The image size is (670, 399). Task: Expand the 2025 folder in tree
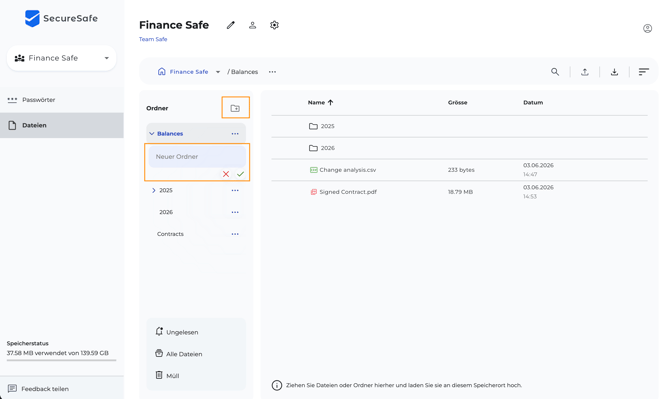click(153, 191)
